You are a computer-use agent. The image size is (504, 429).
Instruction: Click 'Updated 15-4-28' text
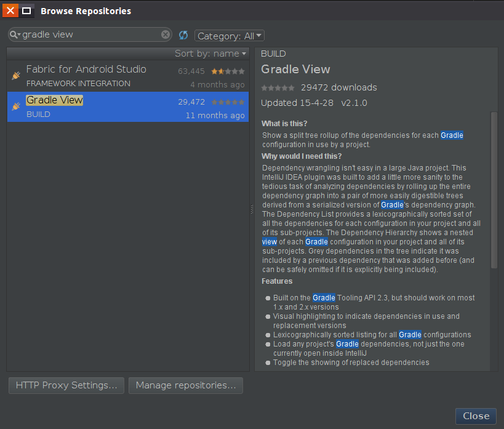(297, 103)
